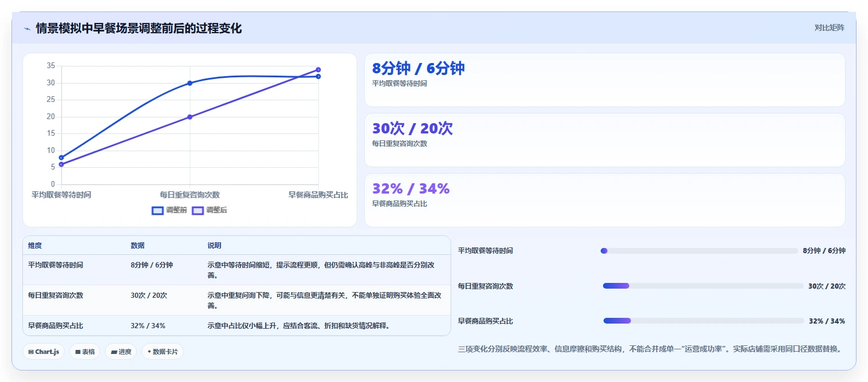Click the 平均取餐等待时间 caption in data card

pos(400,84)
